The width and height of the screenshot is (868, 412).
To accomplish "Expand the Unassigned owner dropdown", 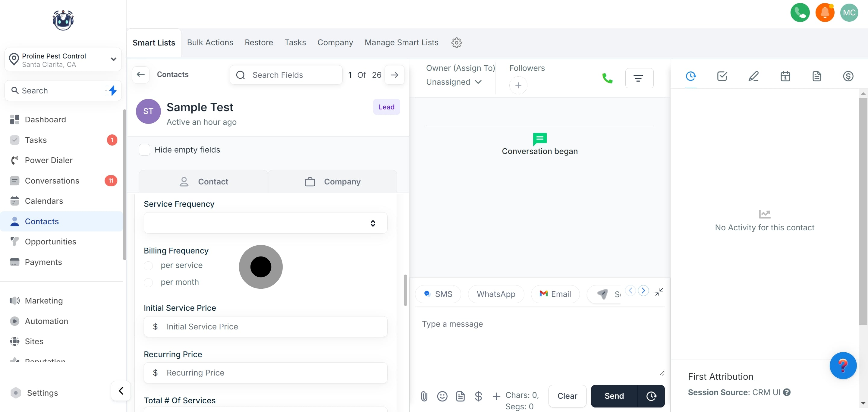I will [454, 82].
